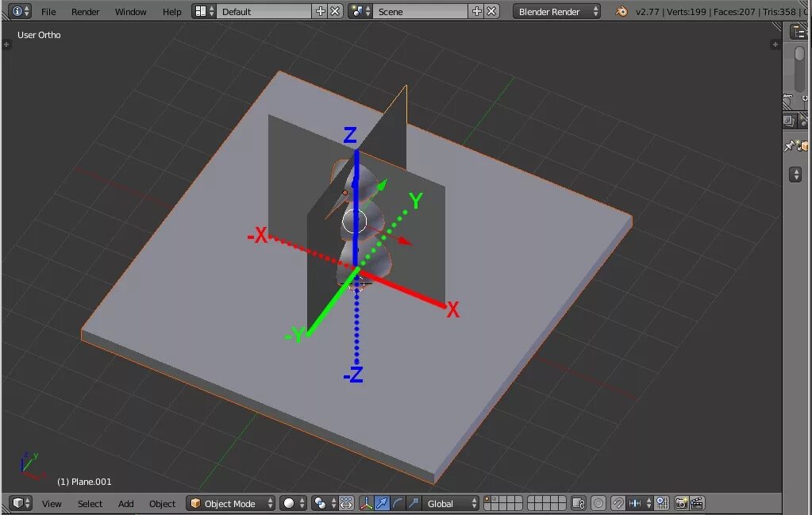812x515 pixels.
Task: Click the Default screen layout name field
Action: point(264,11)
